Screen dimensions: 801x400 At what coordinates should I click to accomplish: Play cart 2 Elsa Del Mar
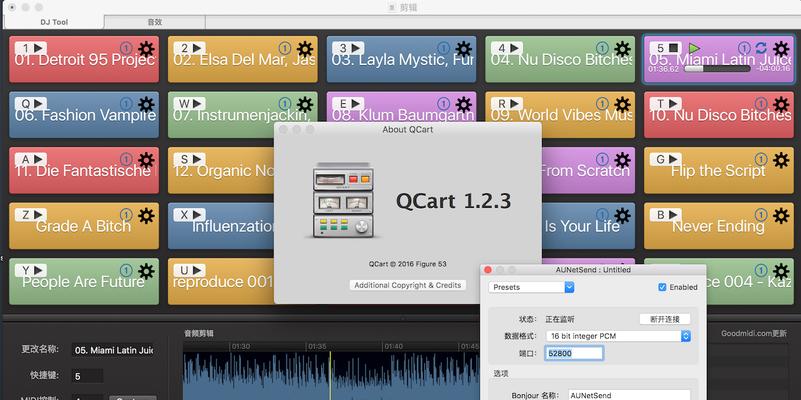pyautogui.click(x=198, y=48)
